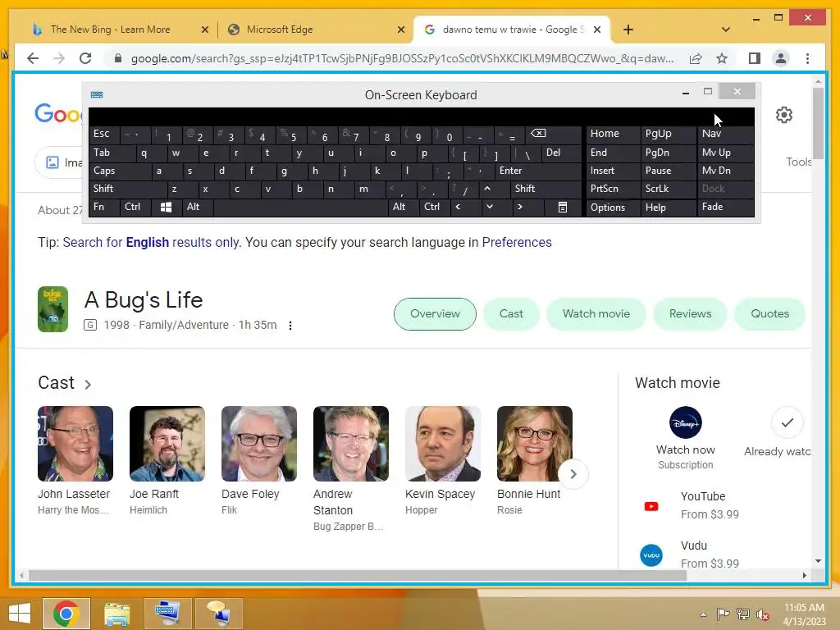Toggle the left Ctrl key on the On-Screen Keyboard
Screen dimensions: 840x630
click(135, 207)
